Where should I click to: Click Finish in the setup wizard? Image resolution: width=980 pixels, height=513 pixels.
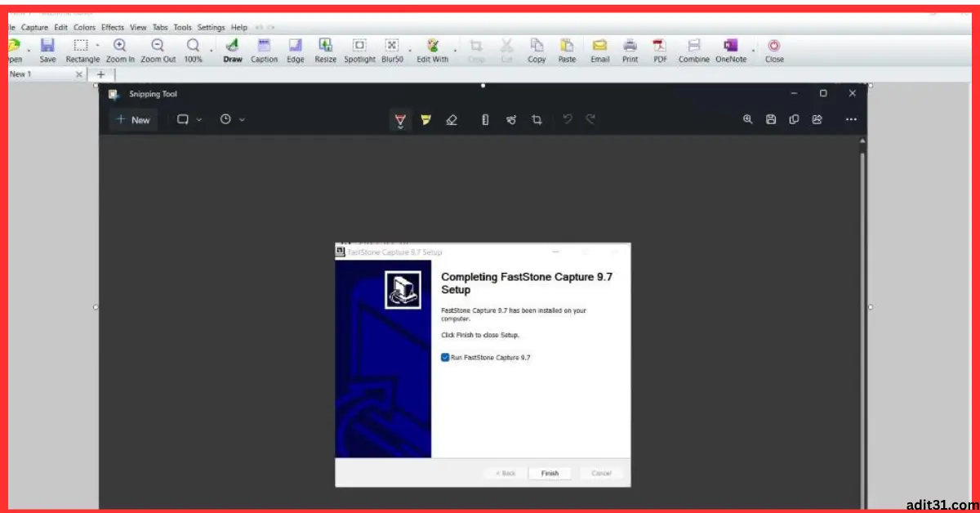[550, 473]
